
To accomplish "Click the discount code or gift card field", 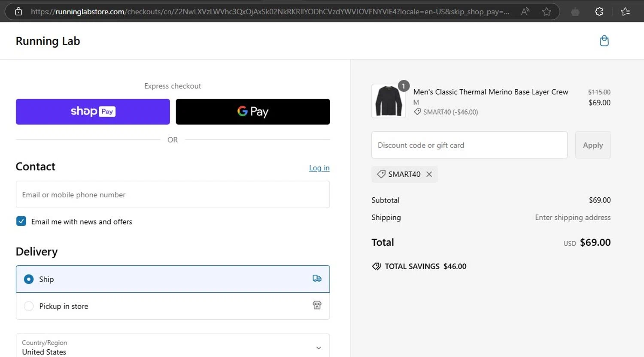I will (469, 145).
